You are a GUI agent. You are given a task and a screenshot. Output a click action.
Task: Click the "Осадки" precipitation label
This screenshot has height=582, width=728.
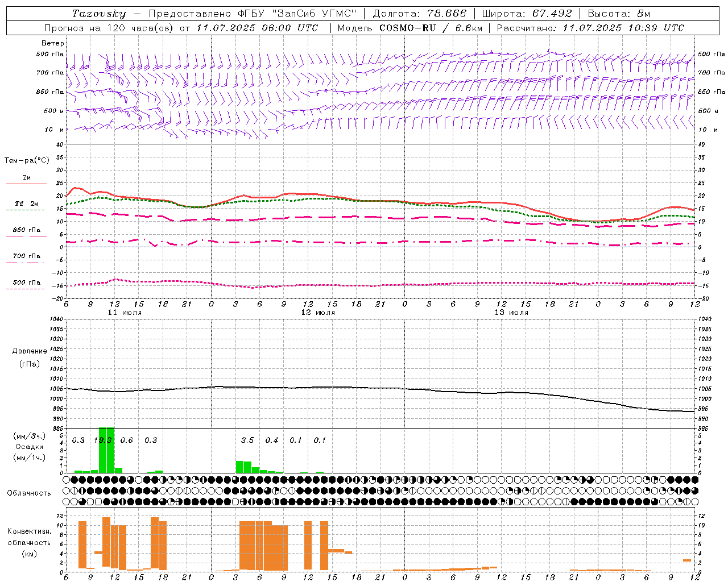pyautogui.click(x=29, y=447)
